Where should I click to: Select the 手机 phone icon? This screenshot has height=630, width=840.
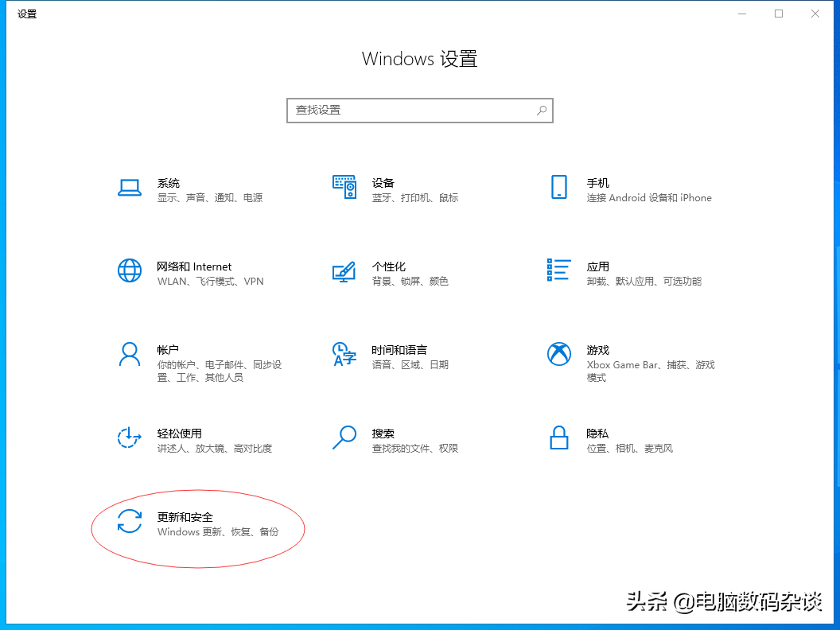pyautogui.click(x=559, y=189)
